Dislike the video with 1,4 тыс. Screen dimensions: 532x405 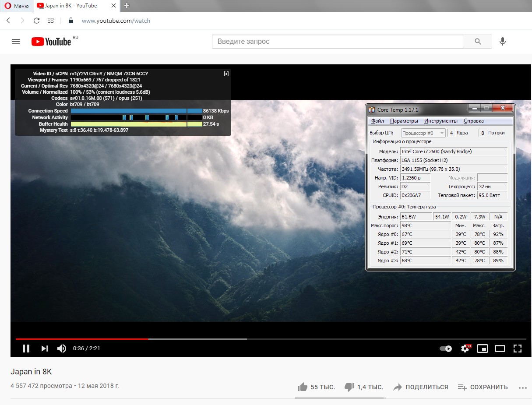349,387
